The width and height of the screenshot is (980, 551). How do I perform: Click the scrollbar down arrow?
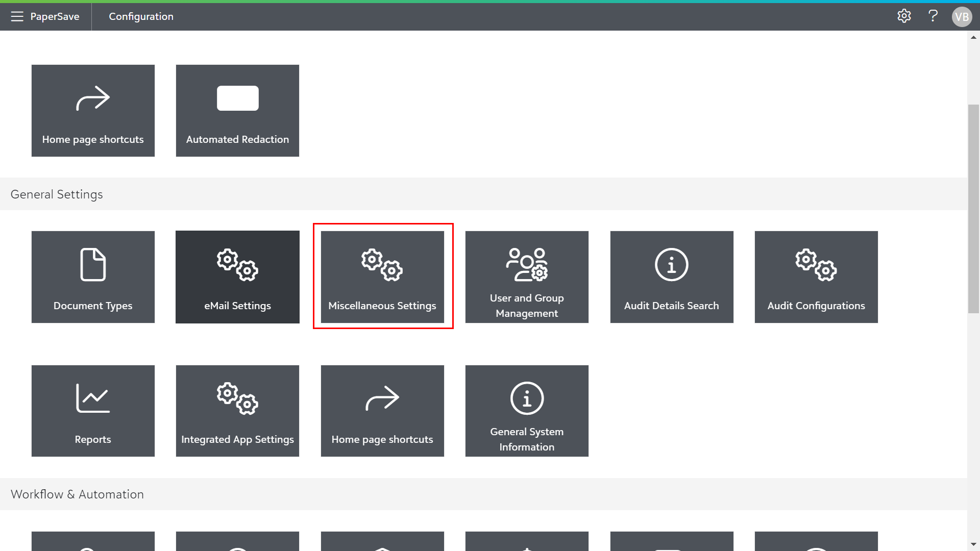click(973, 544)
